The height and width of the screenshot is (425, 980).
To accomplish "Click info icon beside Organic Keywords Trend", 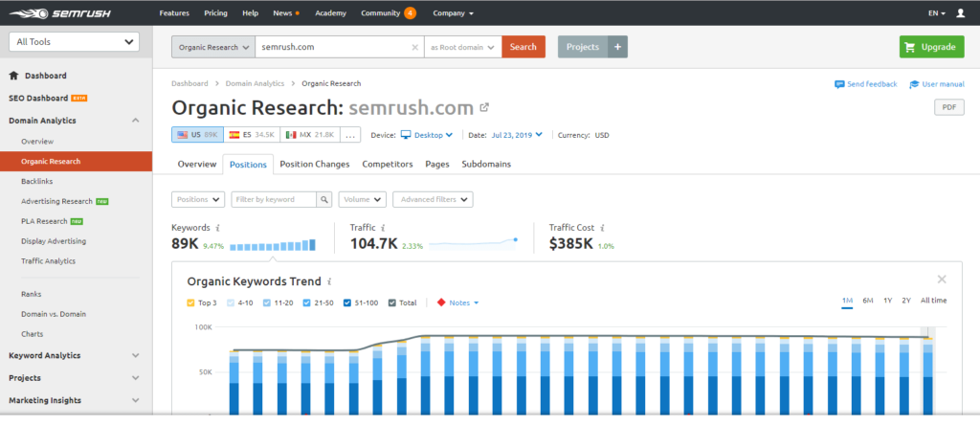I will tap(329, 281).
